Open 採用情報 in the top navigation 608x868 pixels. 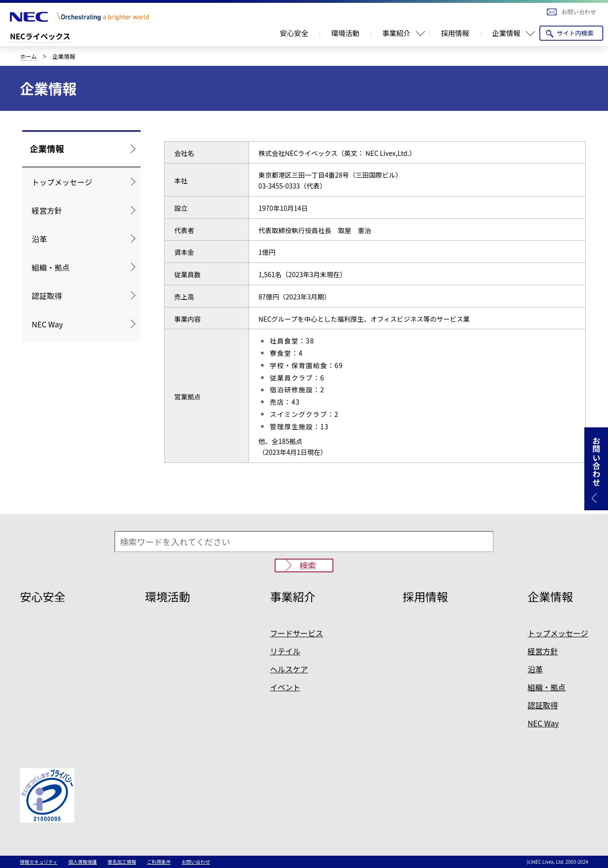coord(455,34)
